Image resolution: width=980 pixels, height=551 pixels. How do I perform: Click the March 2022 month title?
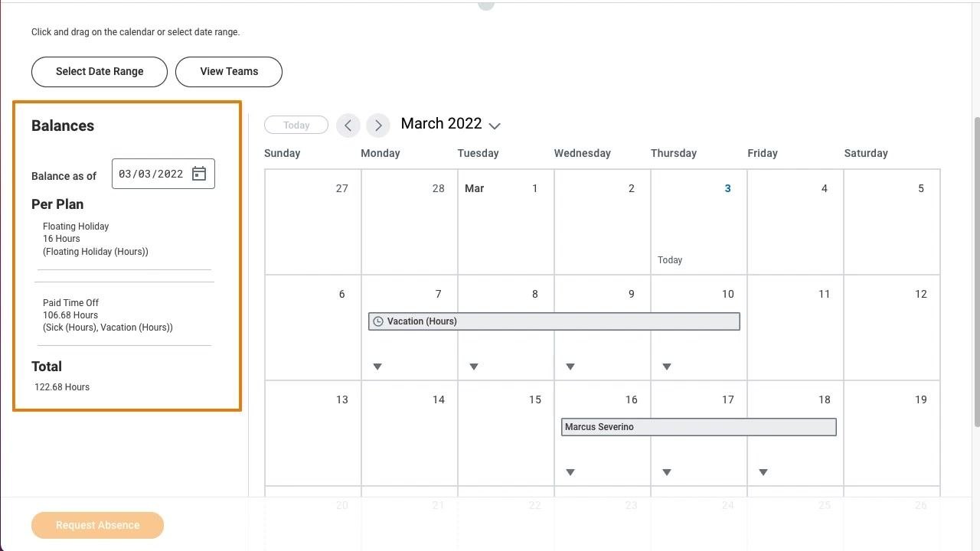(441, 124)
